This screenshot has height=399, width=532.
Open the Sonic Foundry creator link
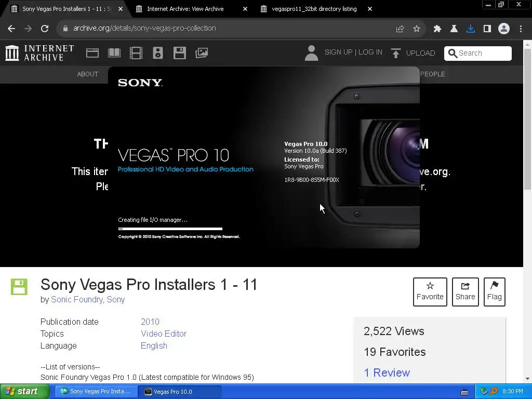pyautogui.click(x=77, y=300)
